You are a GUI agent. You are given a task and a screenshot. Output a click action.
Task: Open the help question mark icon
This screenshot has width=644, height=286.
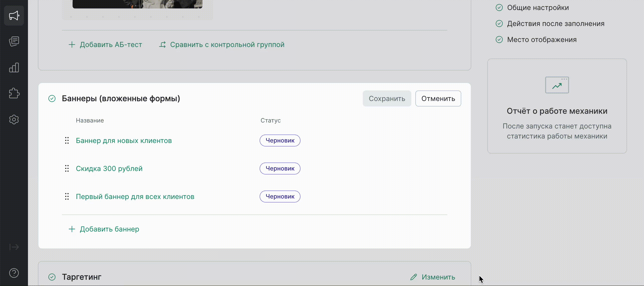click(14, 273)
